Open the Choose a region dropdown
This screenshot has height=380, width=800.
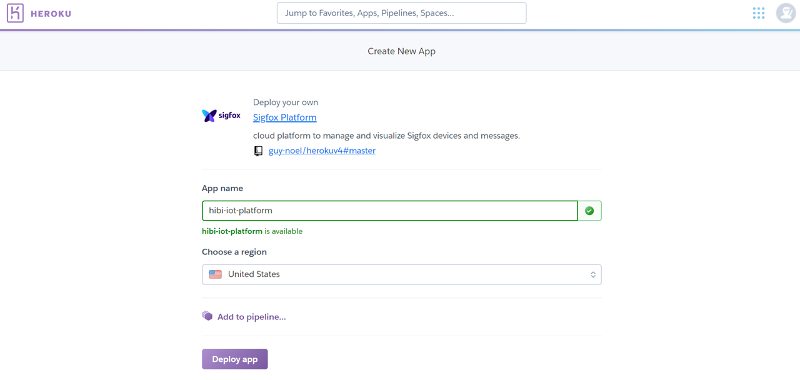click(x=402, y=274)
